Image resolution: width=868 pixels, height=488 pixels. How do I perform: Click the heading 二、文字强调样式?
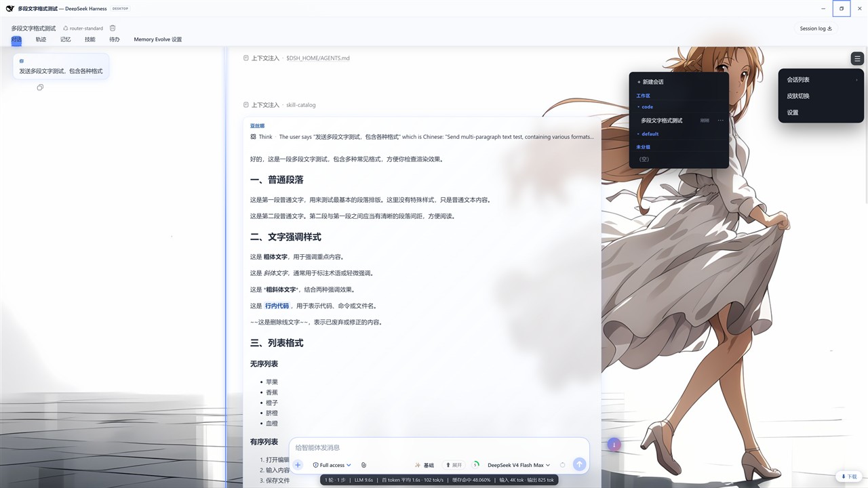tap(285, 237)
